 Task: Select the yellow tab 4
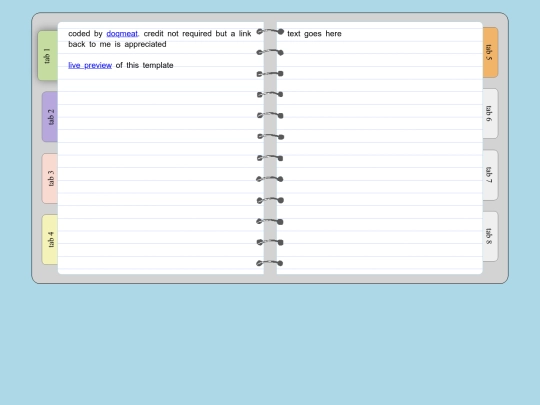point(50,240)
